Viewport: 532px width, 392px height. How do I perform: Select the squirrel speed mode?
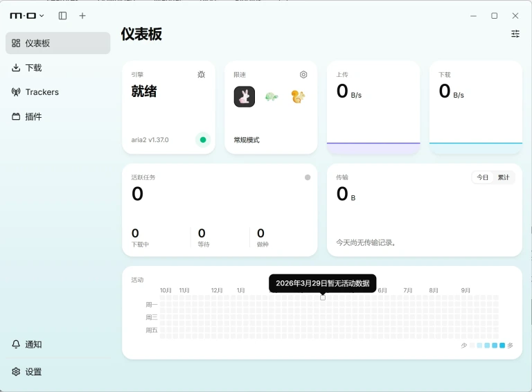coord(298,97)
